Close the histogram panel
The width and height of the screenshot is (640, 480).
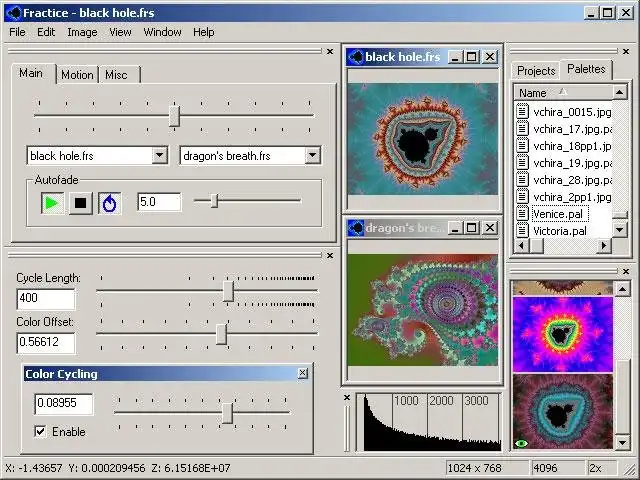(347, 397)
